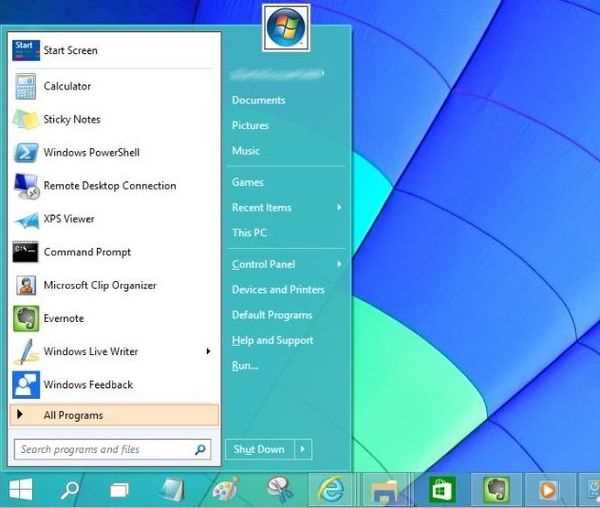Open Windows PowerShell
The height and width of the screenshot is (508, 600).
click(x=91, y=153)
